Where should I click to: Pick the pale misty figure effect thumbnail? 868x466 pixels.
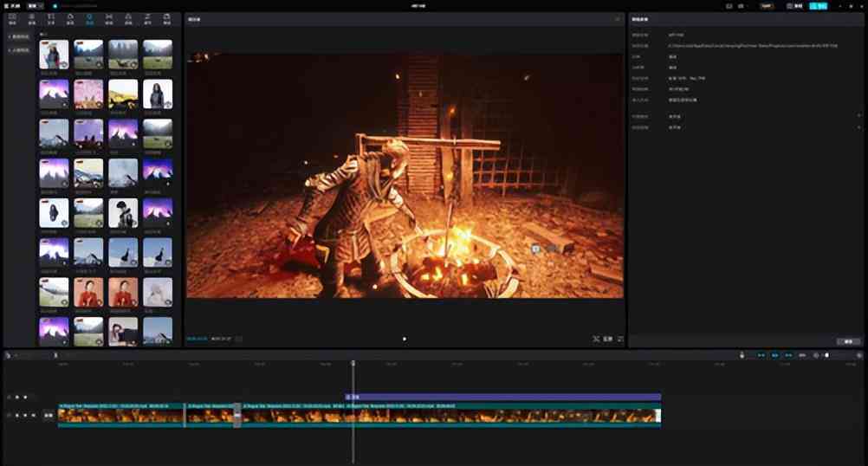(158, 292)
